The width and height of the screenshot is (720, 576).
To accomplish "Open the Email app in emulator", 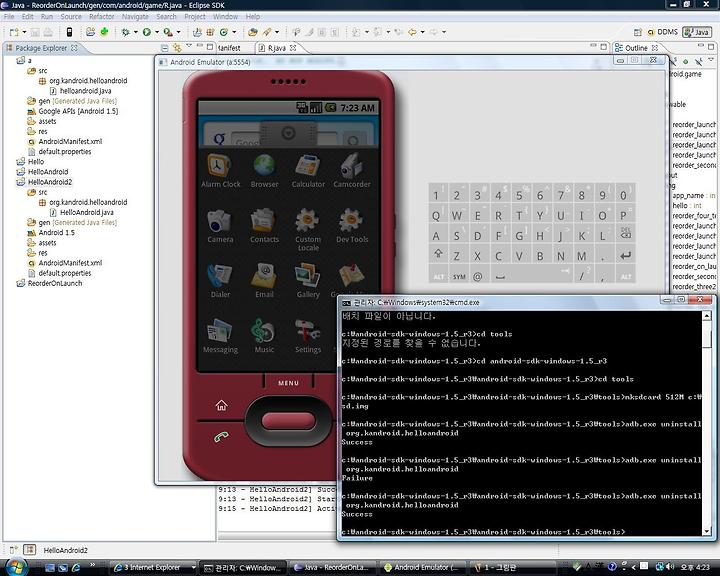I will pos(264,281).
